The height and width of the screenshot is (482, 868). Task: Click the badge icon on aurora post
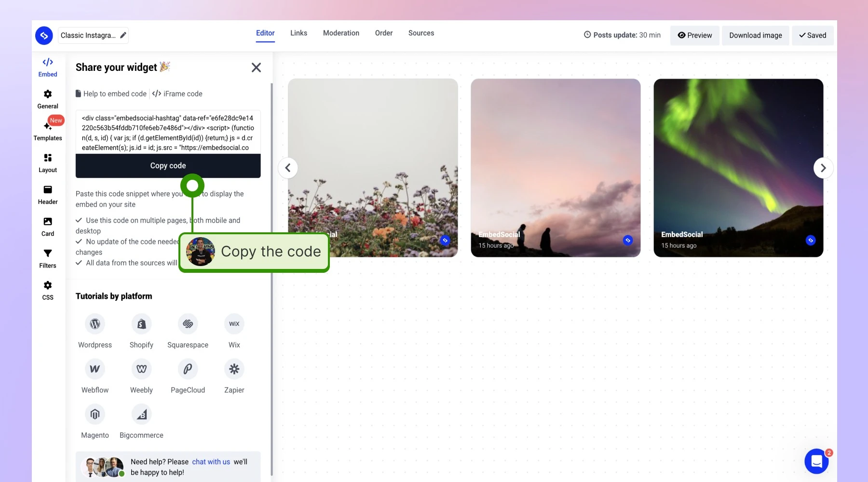tap(811, 240)
